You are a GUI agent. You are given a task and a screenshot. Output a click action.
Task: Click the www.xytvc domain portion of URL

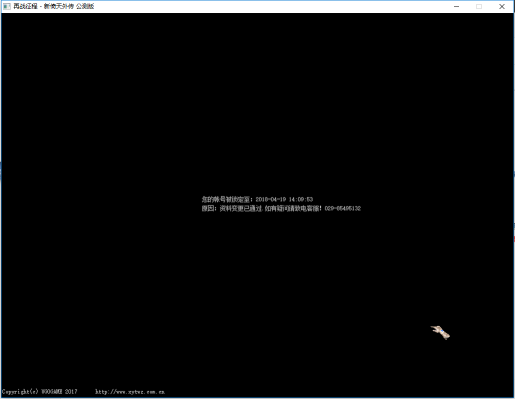[x=129, y=392]
